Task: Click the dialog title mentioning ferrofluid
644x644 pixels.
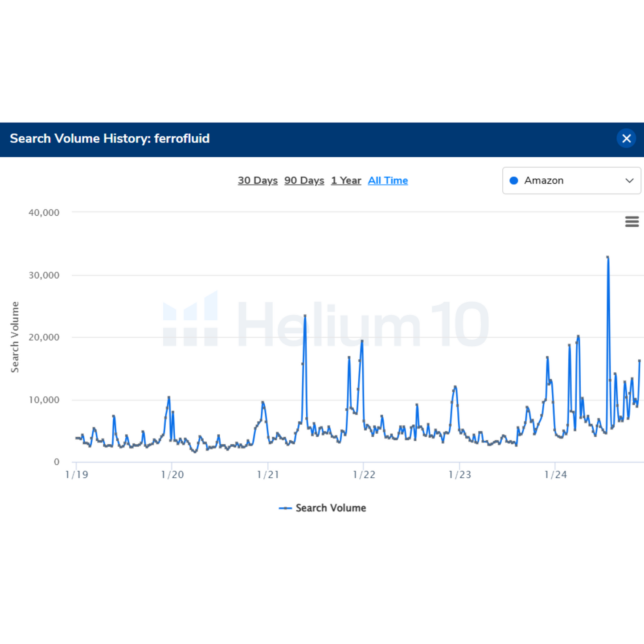Action: pos(110,139)
